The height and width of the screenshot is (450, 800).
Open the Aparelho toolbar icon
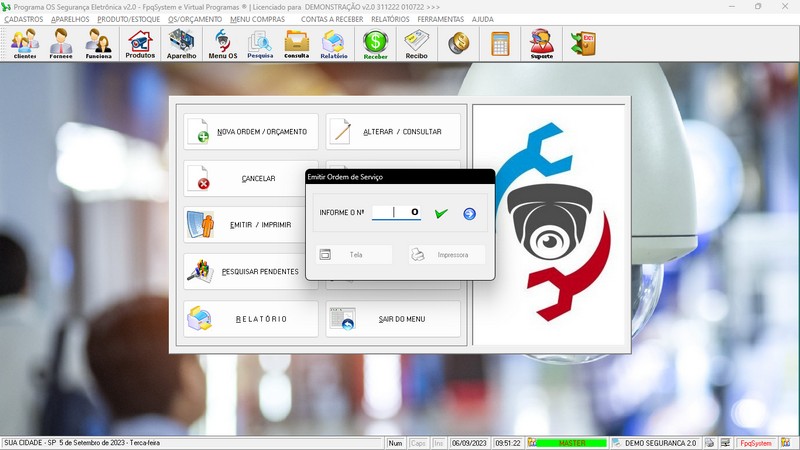point(182,44)
